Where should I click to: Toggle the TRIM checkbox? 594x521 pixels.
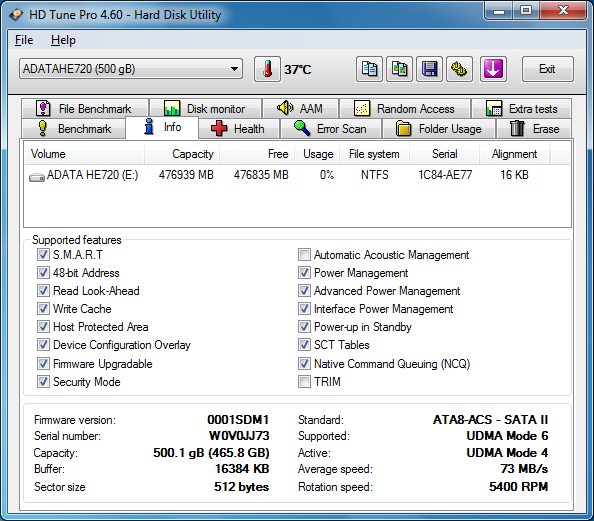304,382
